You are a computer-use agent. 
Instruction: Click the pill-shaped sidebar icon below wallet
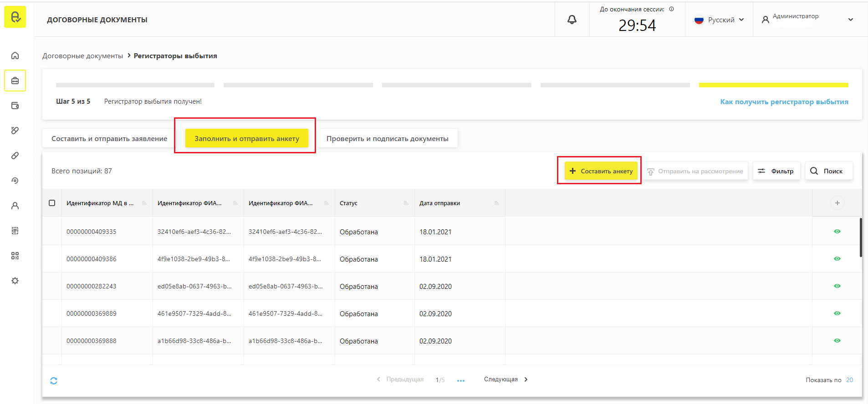pyautogui.click(x=15, y=131)
